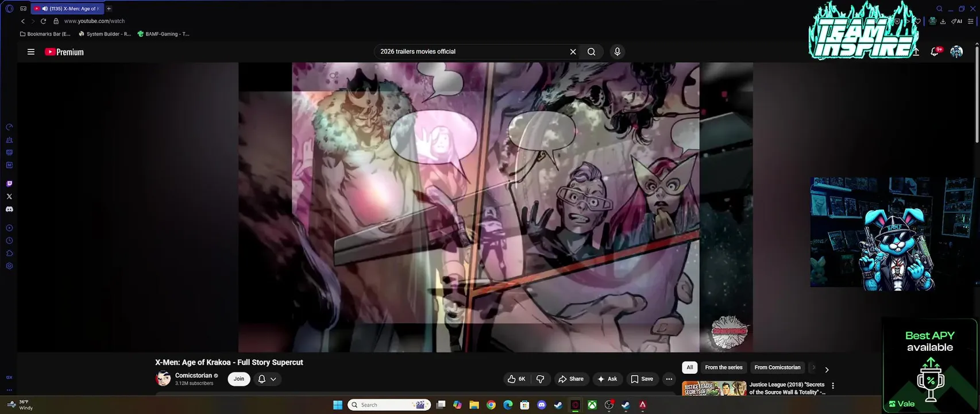Grab the page vertical scrollbar thumb

point(977,93)
